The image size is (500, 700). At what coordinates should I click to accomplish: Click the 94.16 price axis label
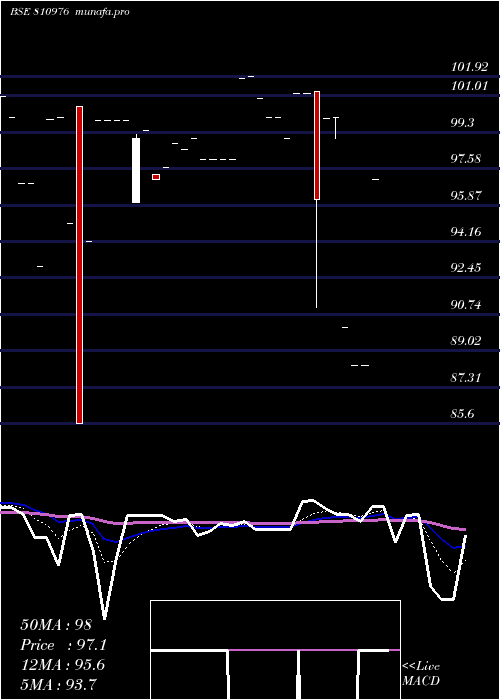click(x=466, y=231)
